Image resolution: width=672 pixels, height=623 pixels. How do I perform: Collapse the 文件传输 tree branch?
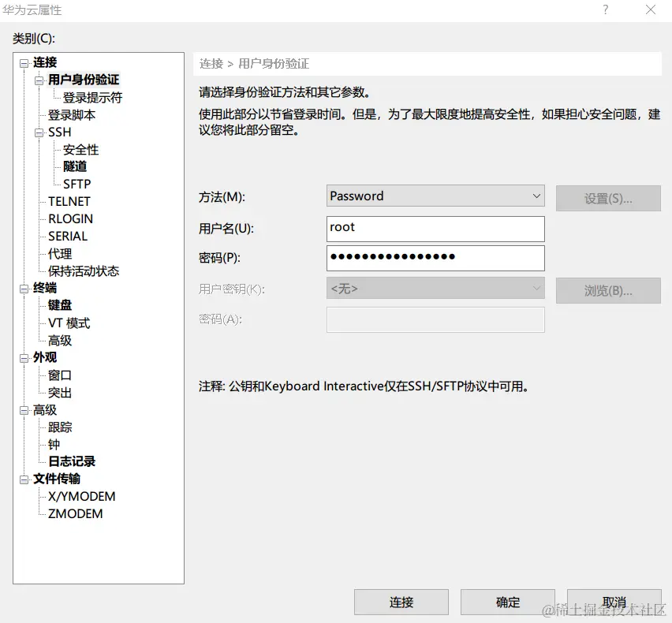[x=24, y=479]
